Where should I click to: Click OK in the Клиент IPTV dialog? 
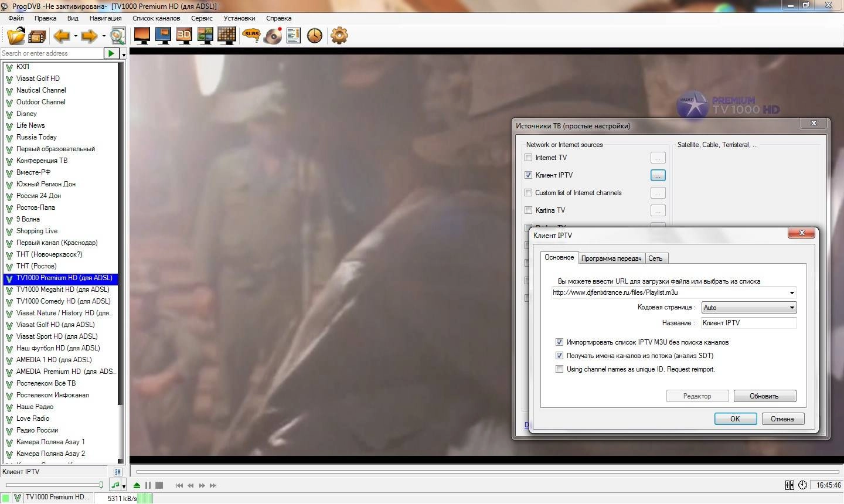click(735, 419)
